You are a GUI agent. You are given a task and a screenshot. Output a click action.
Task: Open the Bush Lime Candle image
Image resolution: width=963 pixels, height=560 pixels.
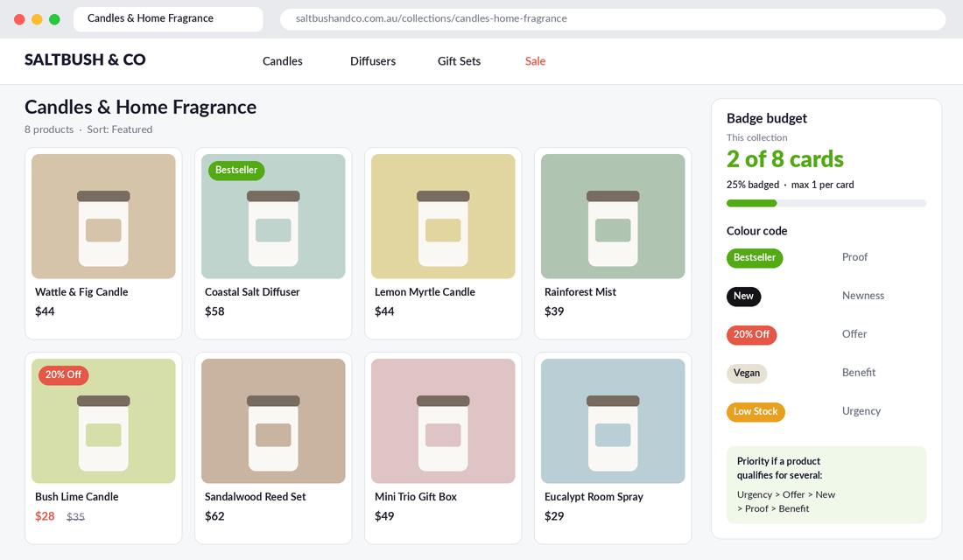[103, 421]
